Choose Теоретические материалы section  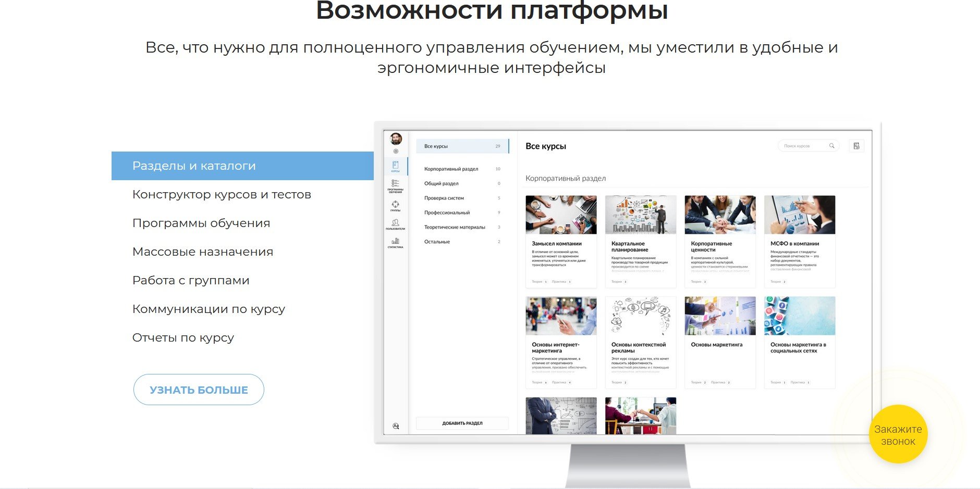(x=455, y=227)
